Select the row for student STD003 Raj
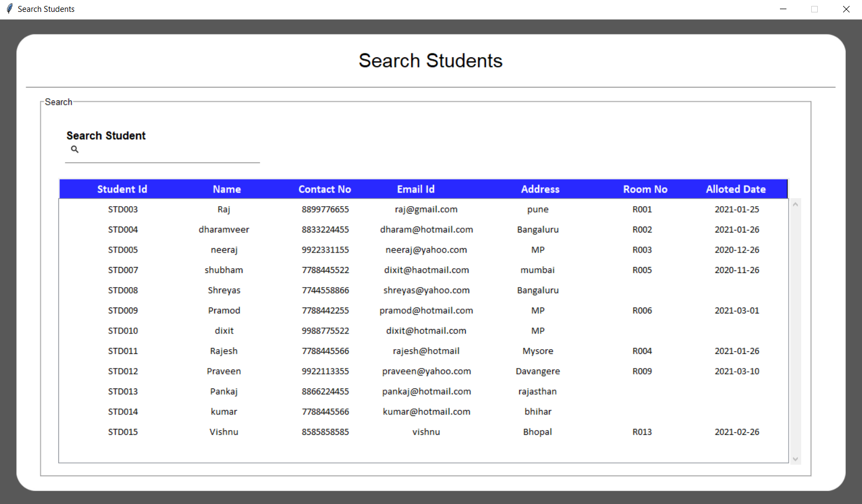The height and width of the screenshot is (504, 862). click(223, 209)
